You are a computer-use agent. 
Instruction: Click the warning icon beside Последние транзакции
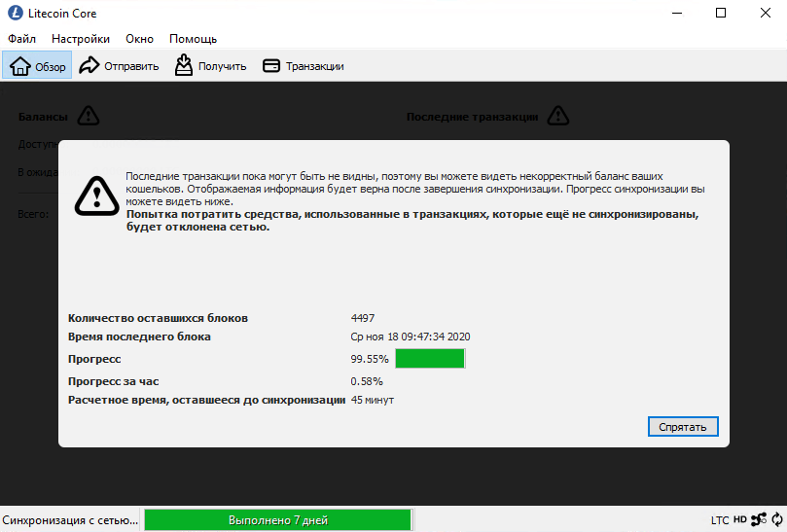point(557,117)
